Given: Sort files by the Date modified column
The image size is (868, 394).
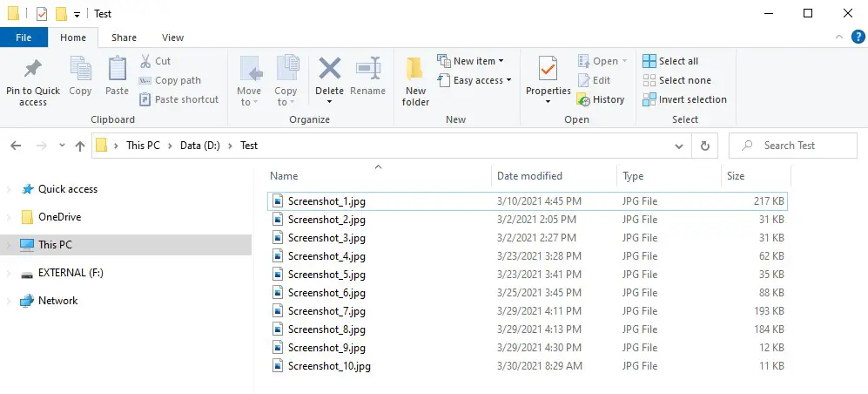Looking at the screenshot, I should pyautogui.click(x=529, y=176).
